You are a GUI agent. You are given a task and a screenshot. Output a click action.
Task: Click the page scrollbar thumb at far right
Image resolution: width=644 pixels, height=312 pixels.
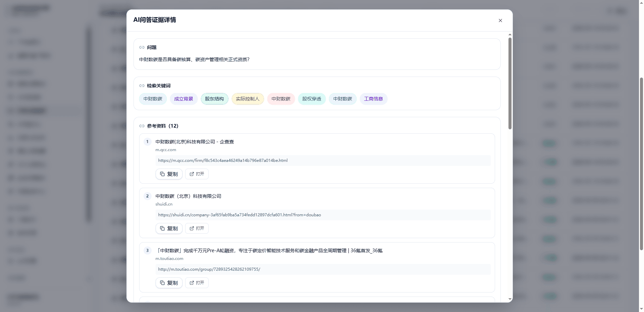[x=641, y=164]
